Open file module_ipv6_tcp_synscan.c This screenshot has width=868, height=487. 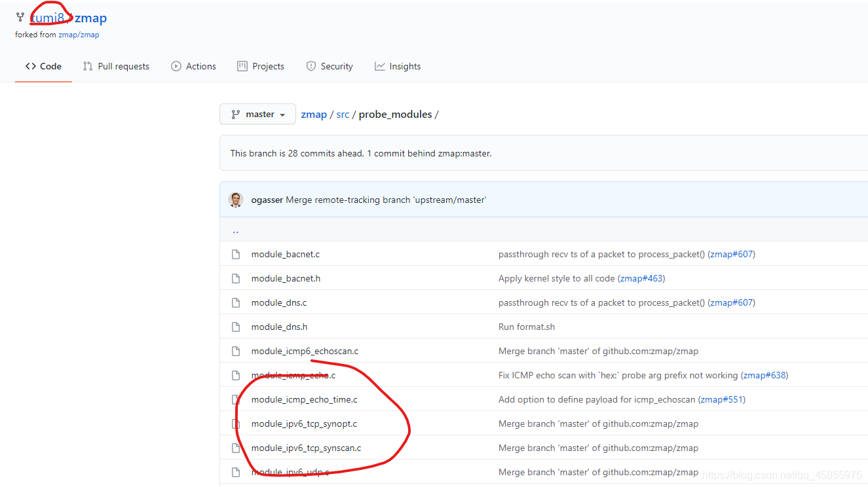307,448
